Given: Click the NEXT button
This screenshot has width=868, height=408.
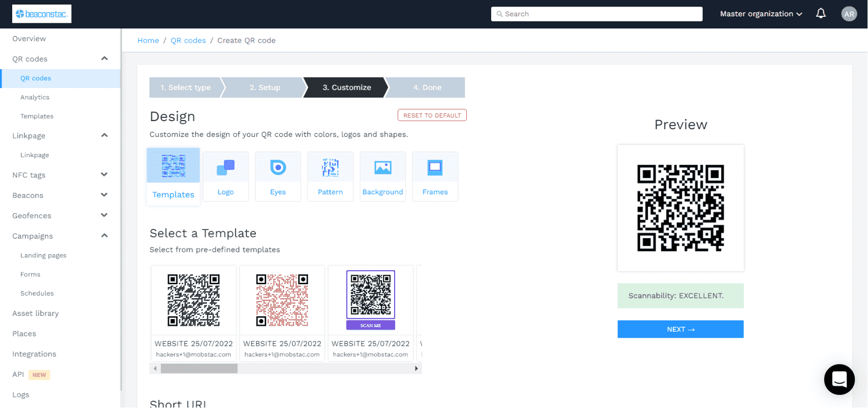Looking at the screenshot, I should (680, 329).
